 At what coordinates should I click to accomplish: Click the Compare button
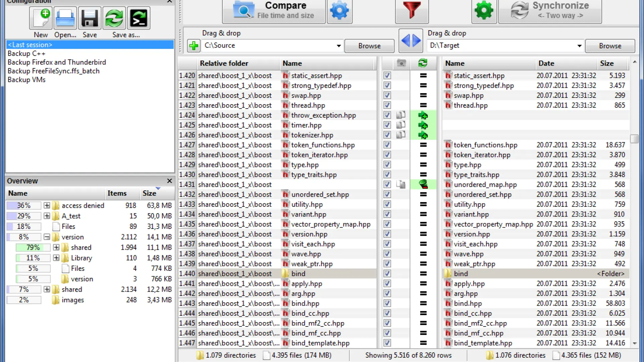(x=274, y=11)
